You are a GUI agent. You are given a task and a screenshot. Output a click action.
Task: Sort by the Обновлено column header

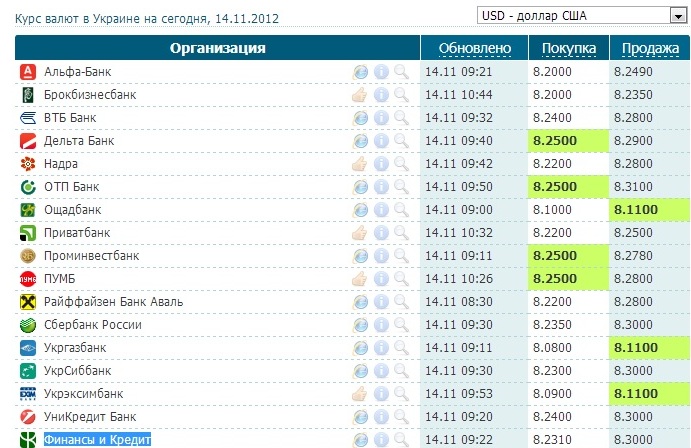[475, 48]
